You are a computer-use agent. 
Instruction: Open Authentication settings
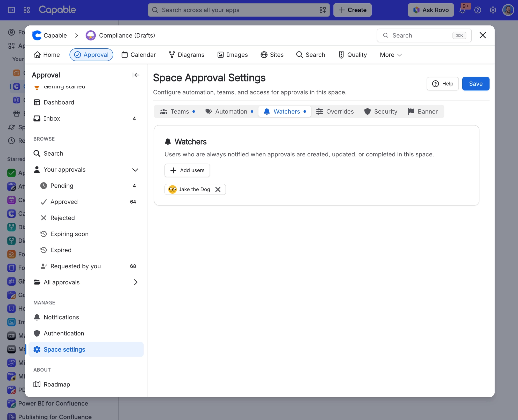coord(86,333)
